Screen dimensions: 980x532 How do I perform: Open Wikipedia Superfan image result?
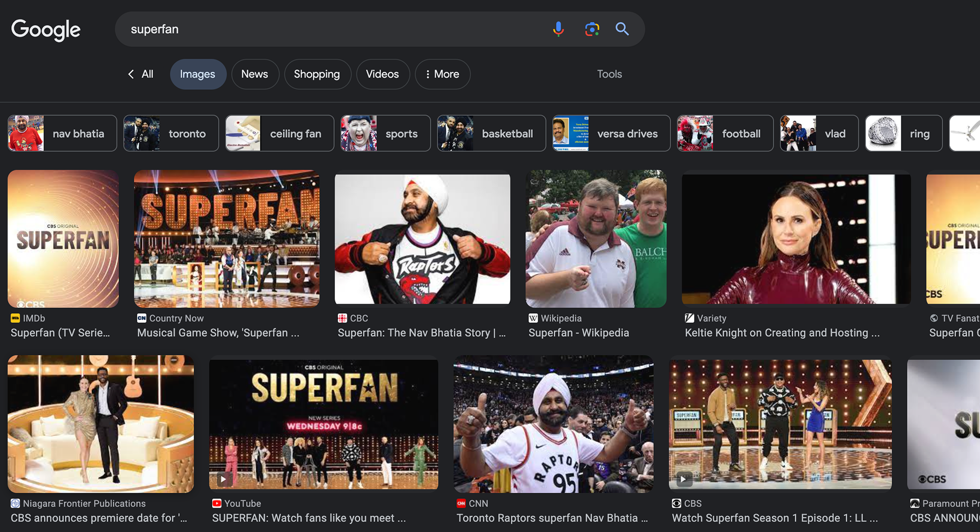pyautogui.click(x=596, y=239)
